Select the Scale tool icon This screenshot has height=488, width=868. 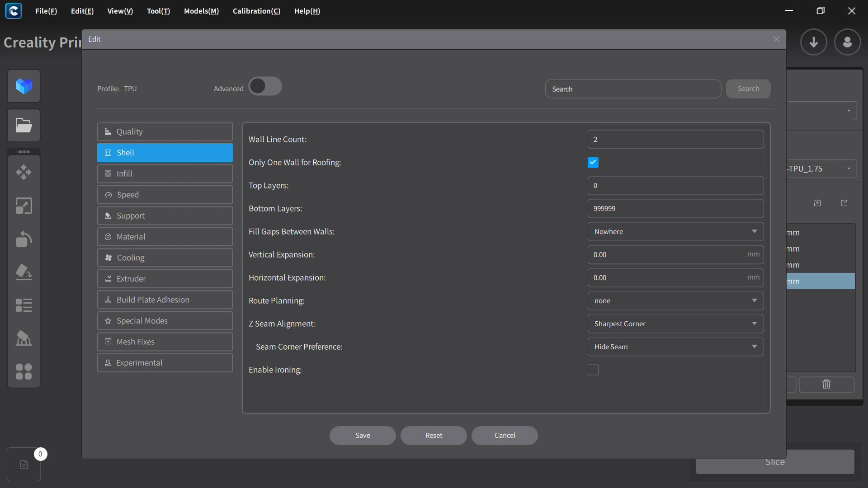click(x=24, y=206)
